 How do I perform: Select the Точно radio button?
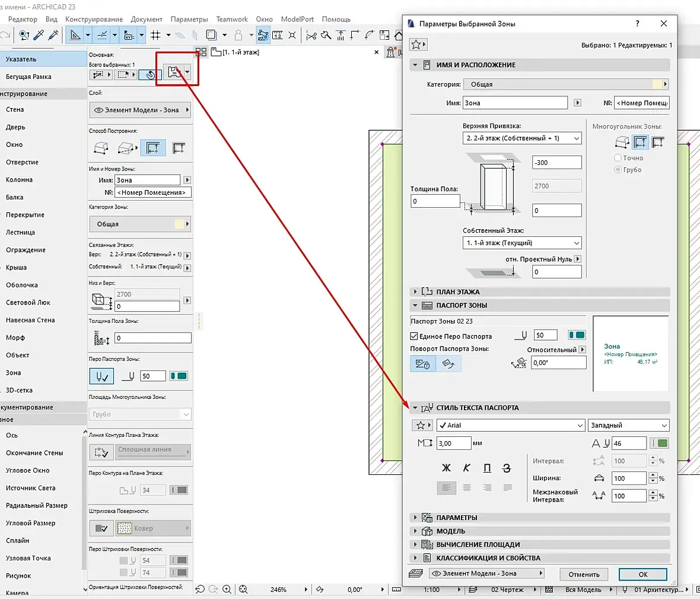pyautogui.click(x=618, y=158)
